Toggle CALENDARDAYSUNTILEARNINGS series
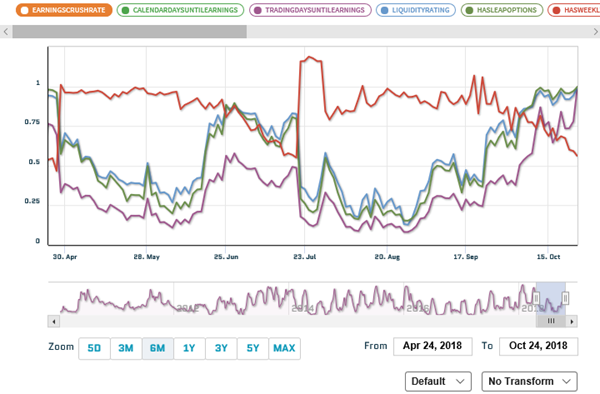 click(x=180, y=10)
